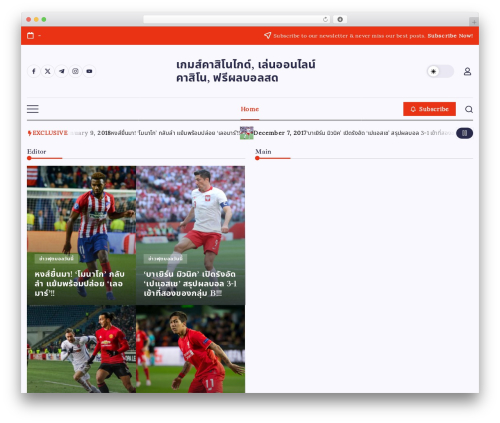Open the X (Twitter) social icon
Viewport: 500px width, 423px height.
[48, 71]
